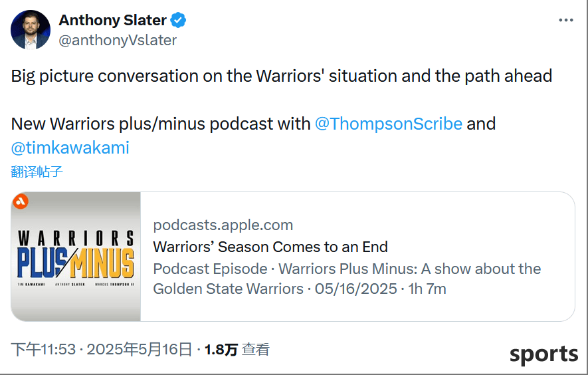This screenshot has width=588, height=375.
Task: Open the podcasts.apple.com domain link
Action: tap(223, 225)
